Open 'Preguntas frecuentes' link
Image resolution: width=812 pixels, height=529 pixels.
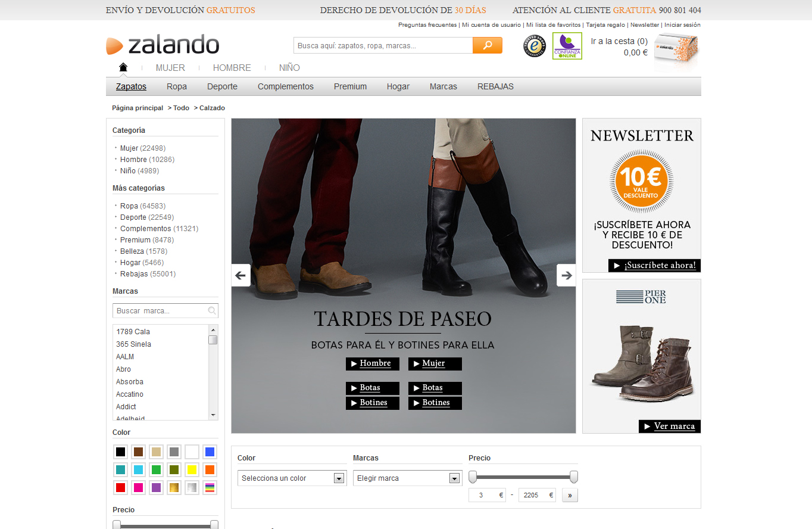coord(427,25)
